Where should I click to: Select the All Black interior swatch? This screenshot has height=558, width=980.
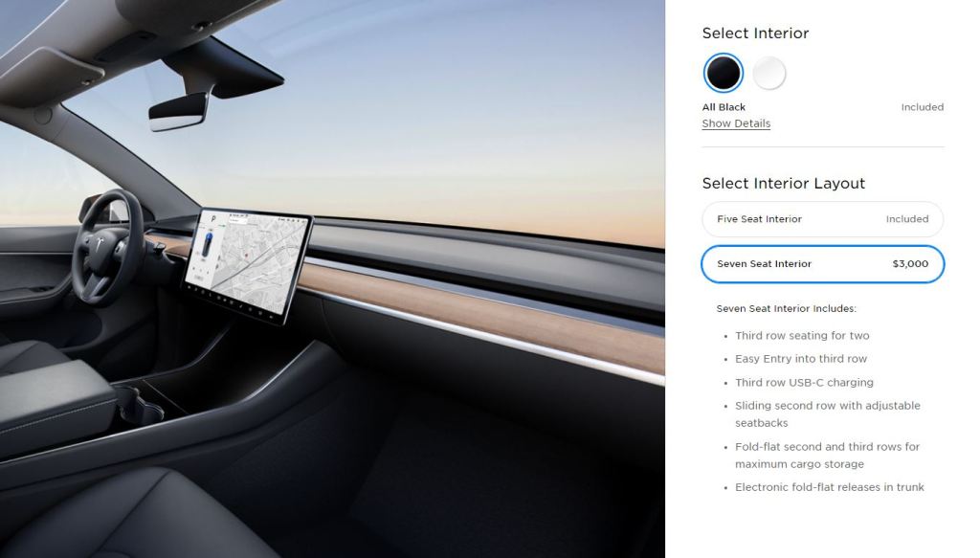[724, 73]
